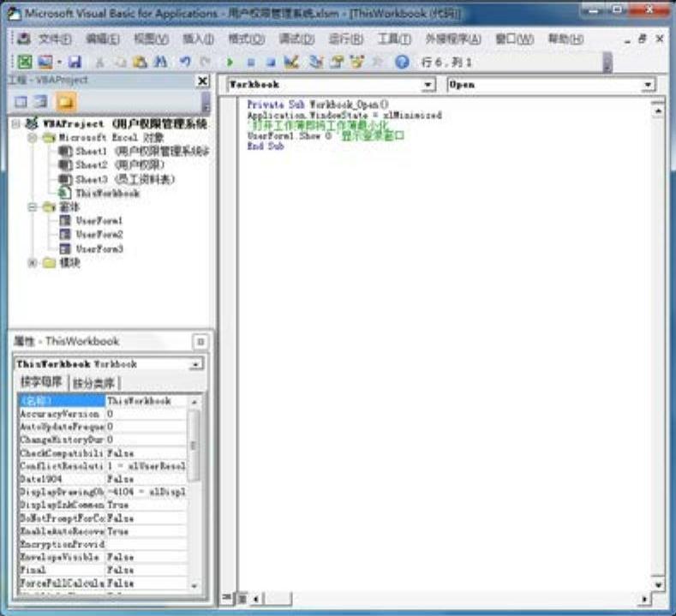Click the View Object icon in Project panel
Image resolution: width=676 pixels, height=616 pixels.
click(41, 102)
